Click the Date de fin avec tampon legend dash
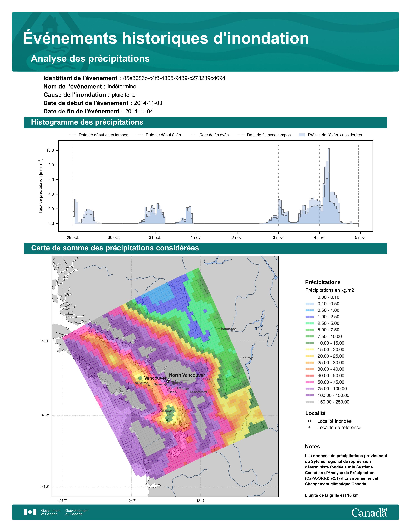The width and height of the screenshot is (411, 532). (241, 135)
